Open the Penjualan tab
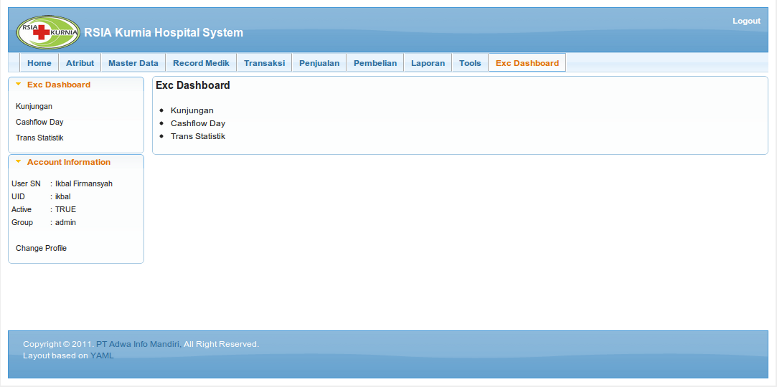Image resolution: width=777 pixels, height=387 pixels. (x=319, y=63)
